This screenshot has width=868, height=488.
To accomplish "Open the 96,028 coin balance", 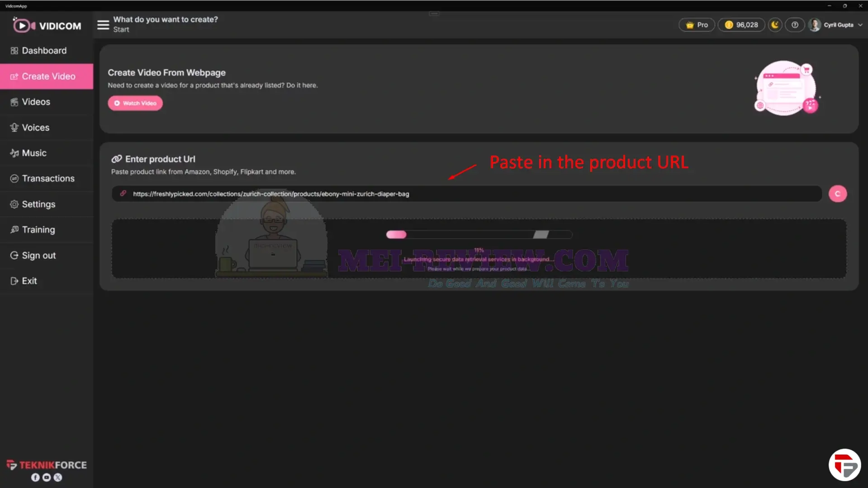I will 741,25.
